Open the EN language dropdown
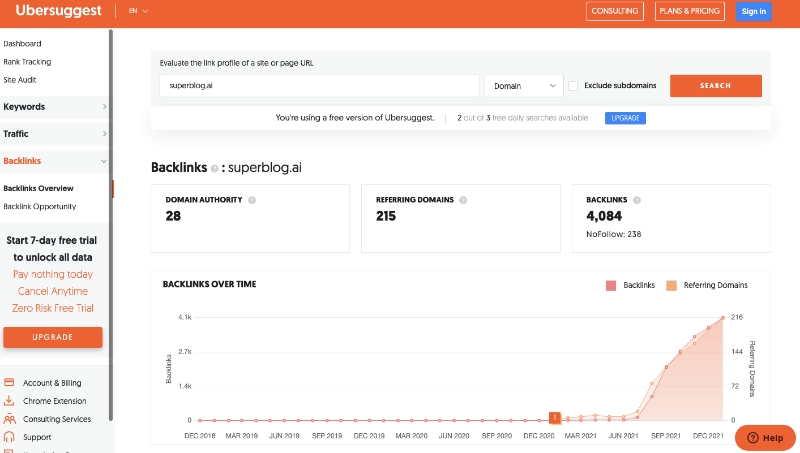 [138, 11]
